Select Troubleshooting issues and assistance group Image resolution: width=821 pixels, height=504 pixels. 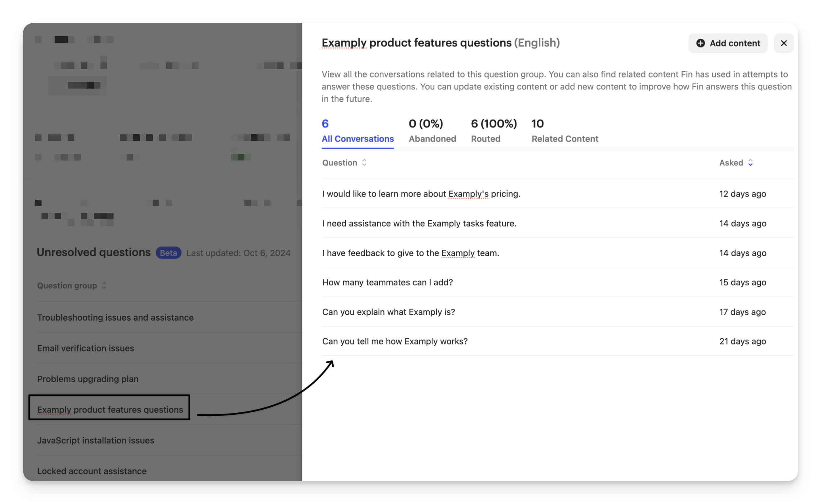pos(115,317)
